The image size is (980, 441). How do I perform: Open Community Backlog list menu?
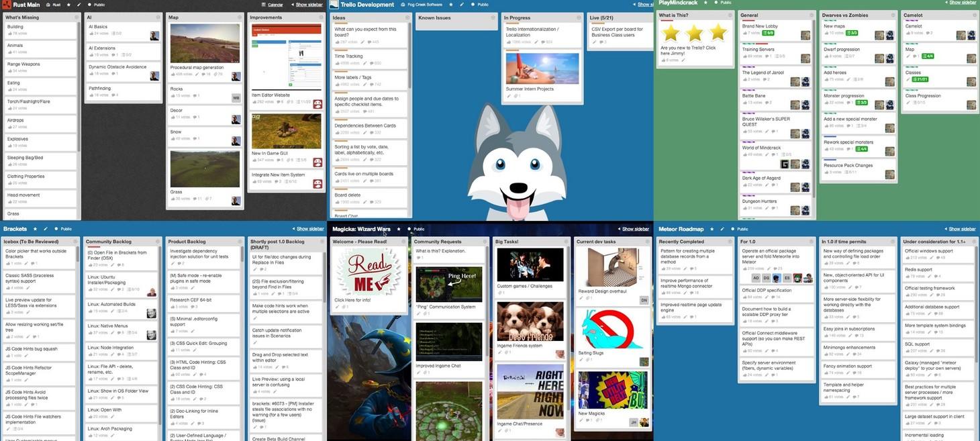pos(157,241)
